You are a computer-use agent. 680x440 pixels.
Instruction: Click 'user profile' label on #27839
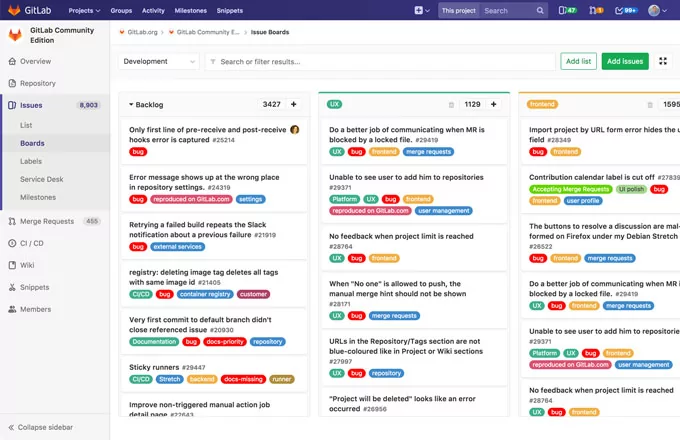[x=582, y=201]
